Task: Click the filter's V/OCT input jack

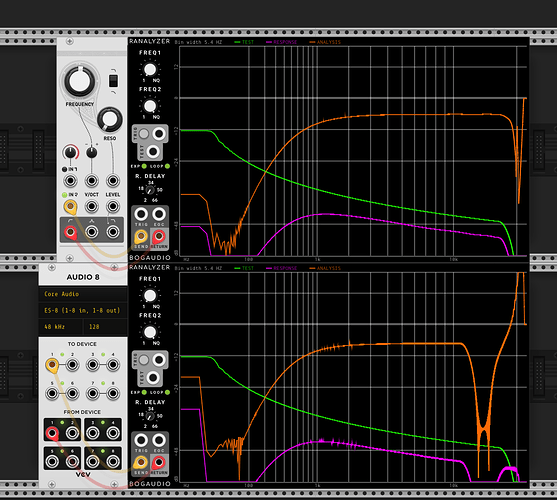Action: tap(92, 206)
